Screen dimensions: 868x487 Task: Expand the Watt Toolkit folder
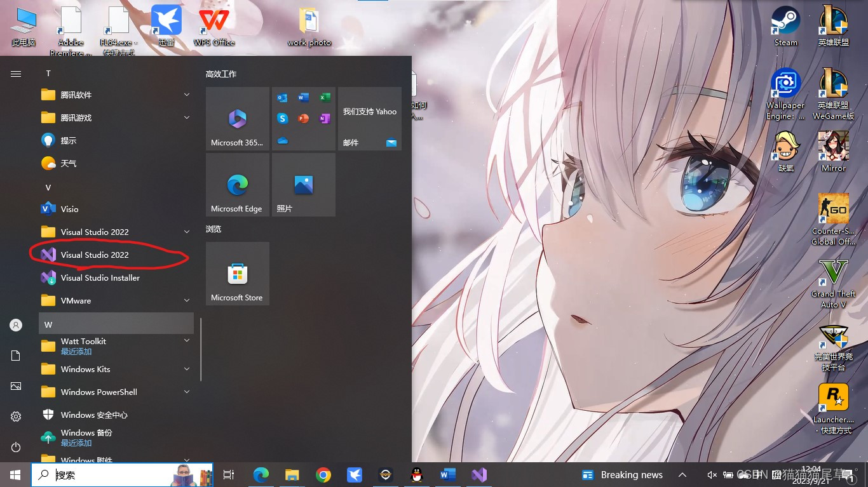tap(187, 341)
